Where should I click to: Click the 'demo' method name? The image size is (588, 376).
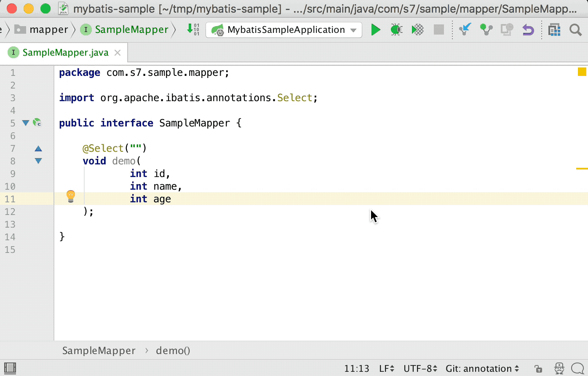(x=124, y=161)
